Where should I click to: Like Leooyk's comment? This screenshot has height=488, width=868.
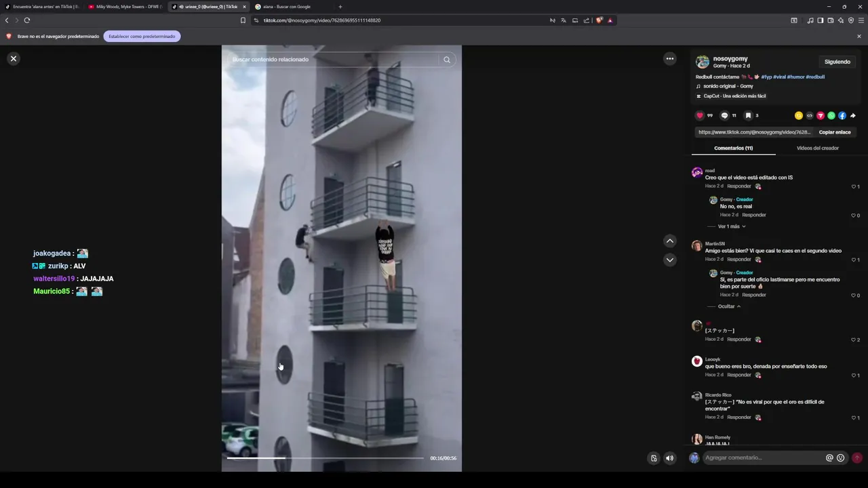[855, 375]
